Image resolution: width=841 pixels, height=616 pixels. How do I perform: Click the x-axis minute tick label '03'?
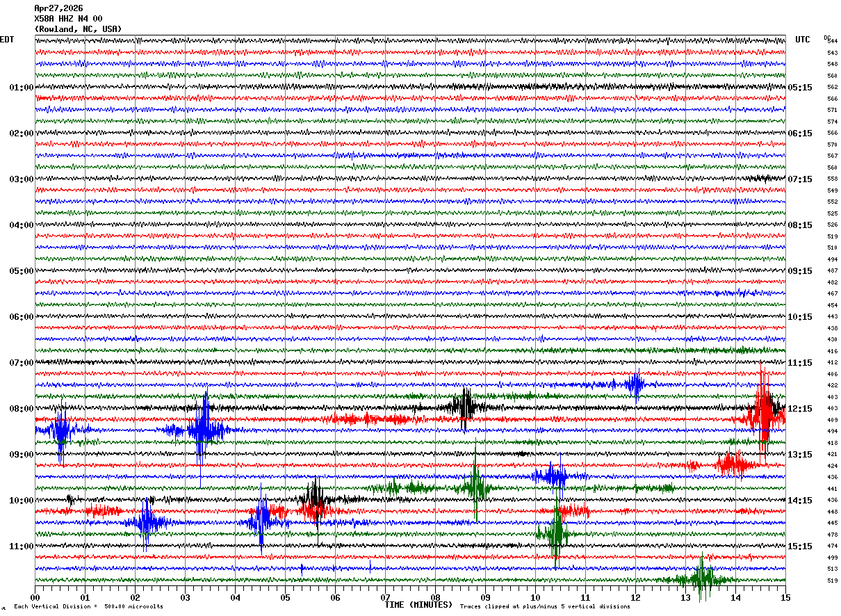coord(185,597)
